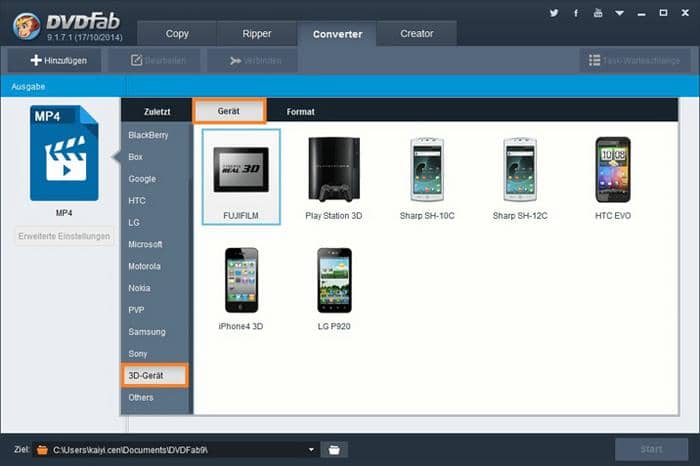
Task: Choose the Sharp SH-10C device
Action: (x=427, y=178)
